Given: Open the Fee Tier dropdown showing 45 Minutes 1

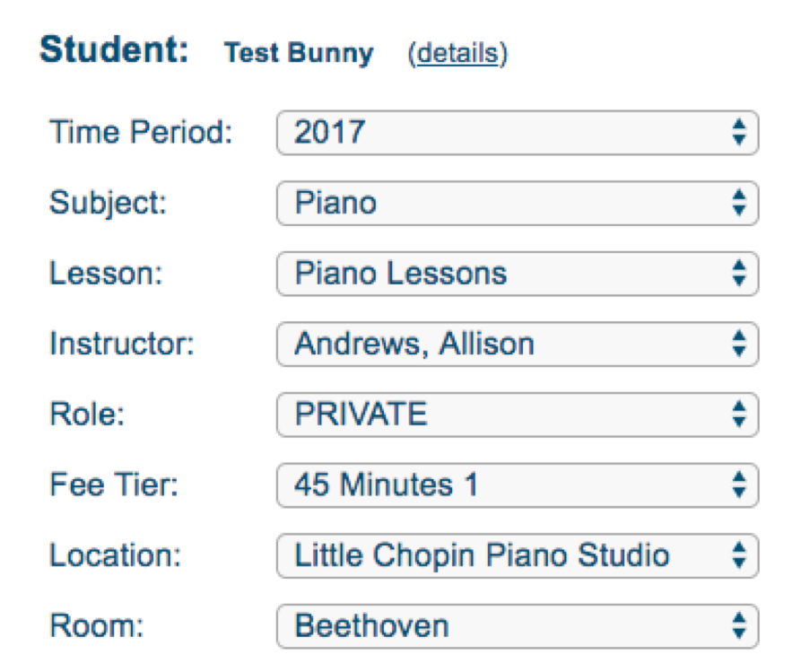Looking at the screenshot, I should coord(517,485).
